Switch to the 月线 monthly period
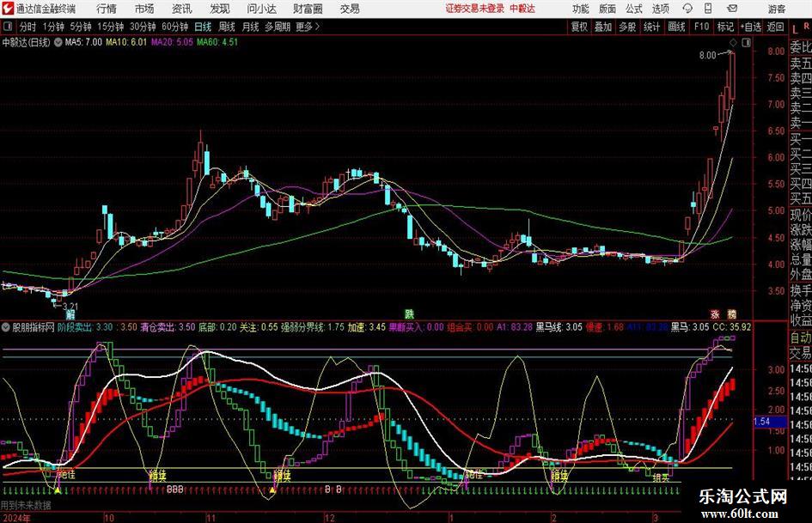 point(251,27)
